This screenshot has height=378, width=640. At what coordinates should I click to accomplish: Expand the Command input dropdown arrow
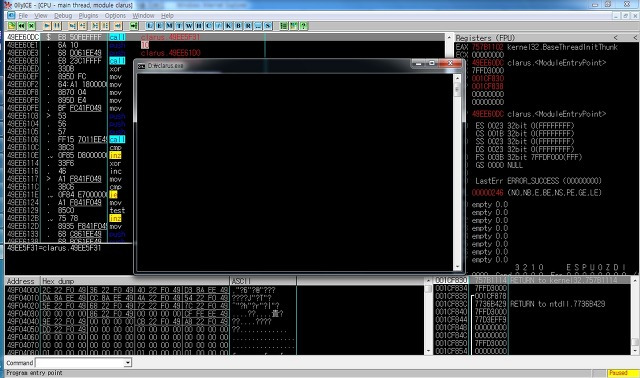pyautogui.click(x=128, y=362)
